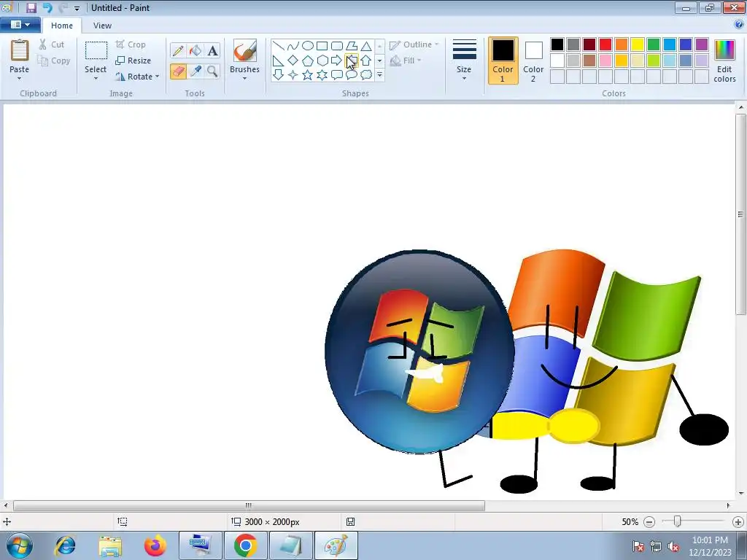Choose the Cloud callout shape
Screen dimensions: 747x560
point(366,75)
